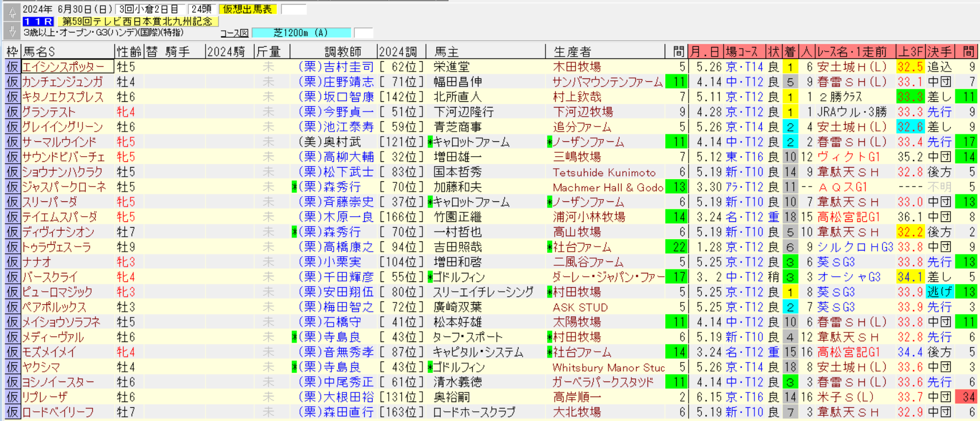The width and height of the screenshot is (980, 421).
Task: Click trainer (栗)大根田裕
Action: coord(336,397)
